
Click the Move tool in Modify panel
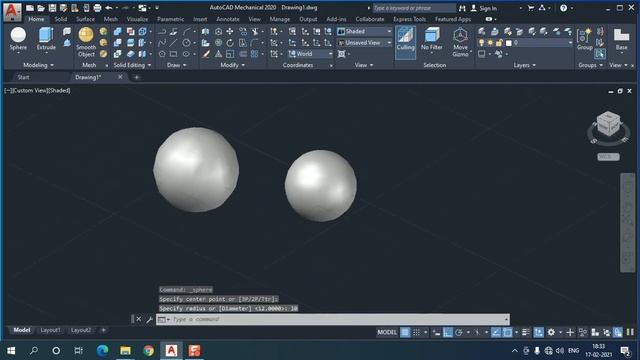pyautogui.click(x=230, y=31)
